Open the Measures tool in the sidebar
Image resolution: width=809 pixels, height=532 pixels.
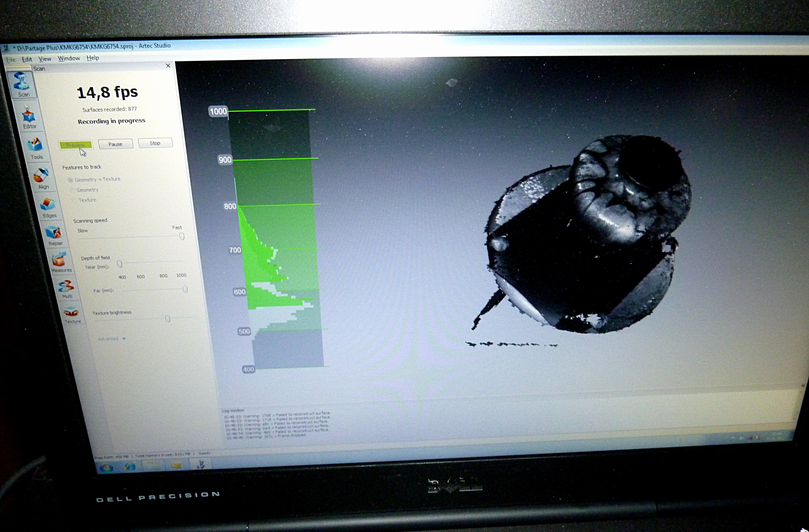[60, 262]
